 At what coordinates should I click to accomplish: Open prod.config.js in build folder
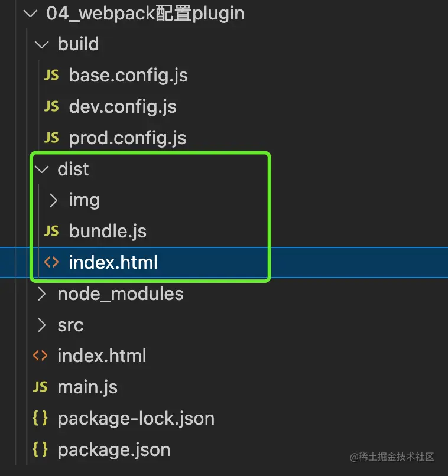pyautogui.click(x=128, y=138)
